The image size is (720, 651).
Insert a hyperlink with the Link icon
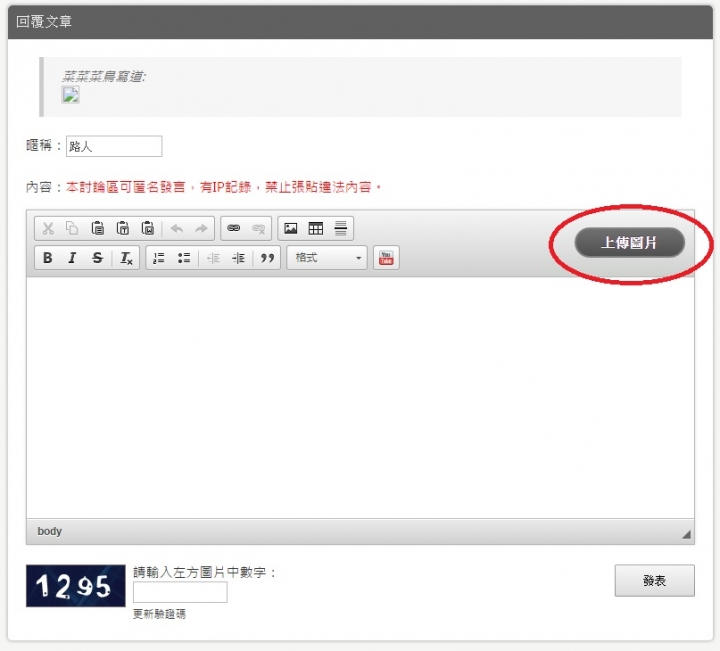[x=234, y=228]
